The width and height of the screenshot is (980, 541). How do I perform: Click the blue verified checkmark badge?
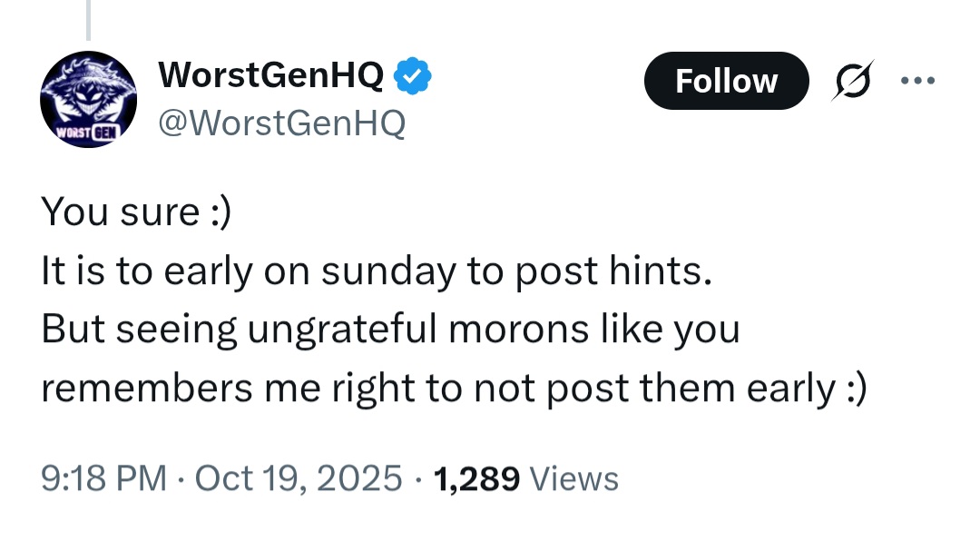tap(414, 76)
